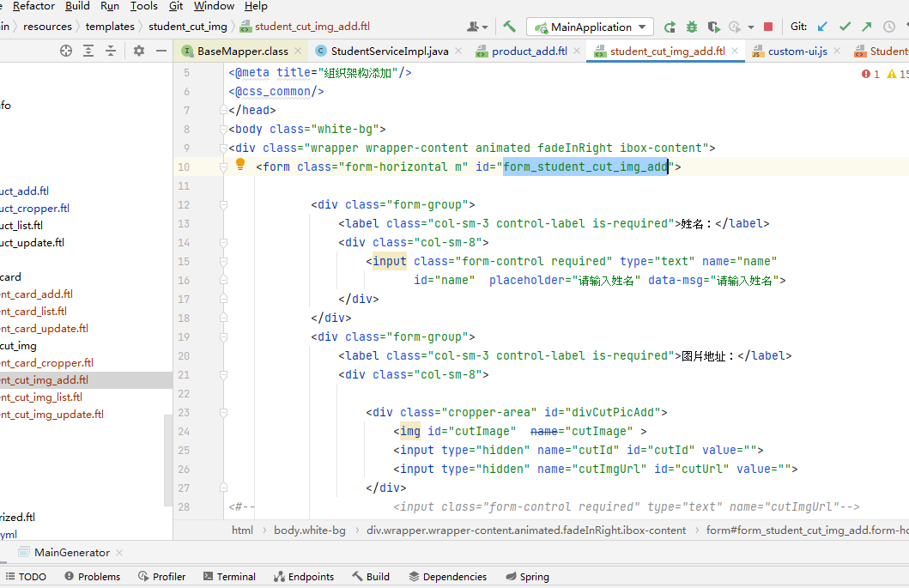This screenshot has height=588, width=909.
Task: Push commits with the green up-right arrow
Action: pos(867,27)
